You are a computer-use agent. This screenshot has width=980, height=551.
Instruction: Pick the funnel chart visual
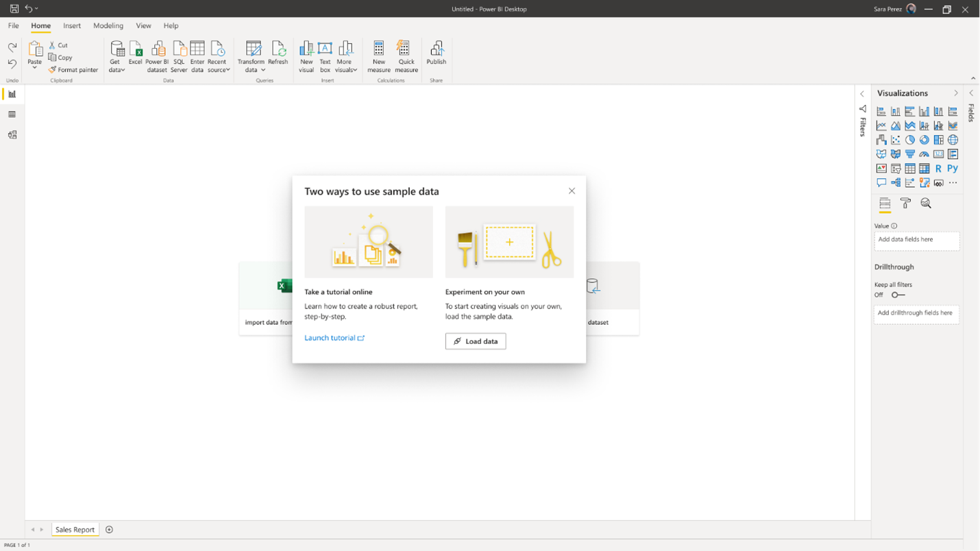point(910,154)
